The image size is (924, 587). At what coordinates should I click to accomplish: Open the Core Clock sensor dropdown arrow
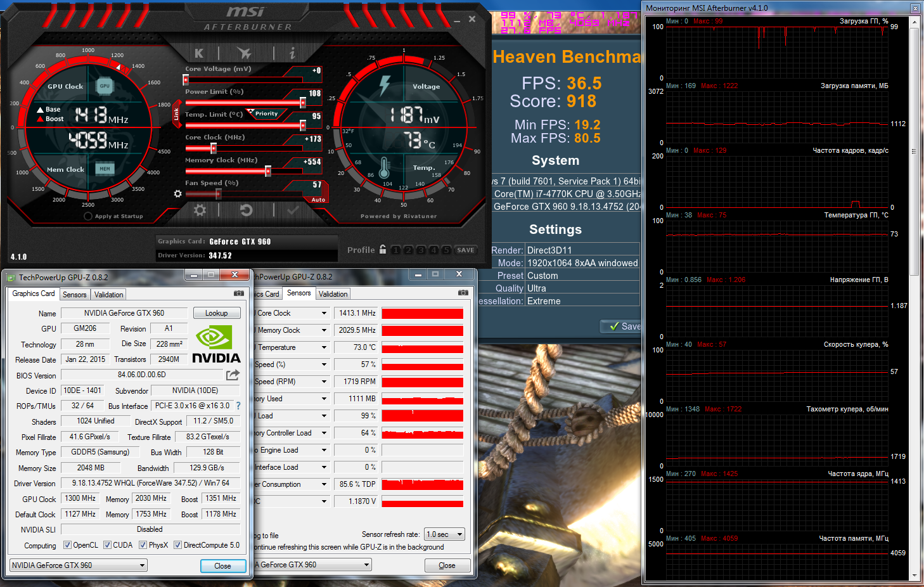coord(324,313)
